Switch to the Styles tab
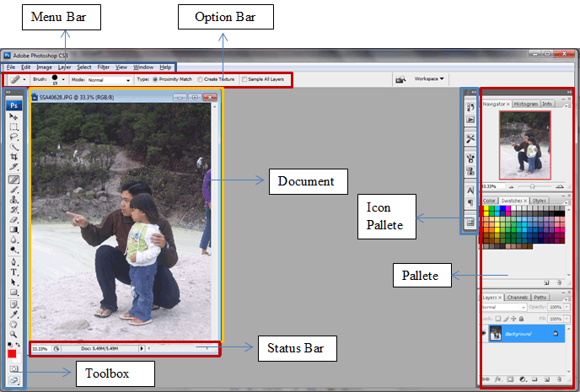The height and width of the screenshot is (392, 580). point(540,201)
